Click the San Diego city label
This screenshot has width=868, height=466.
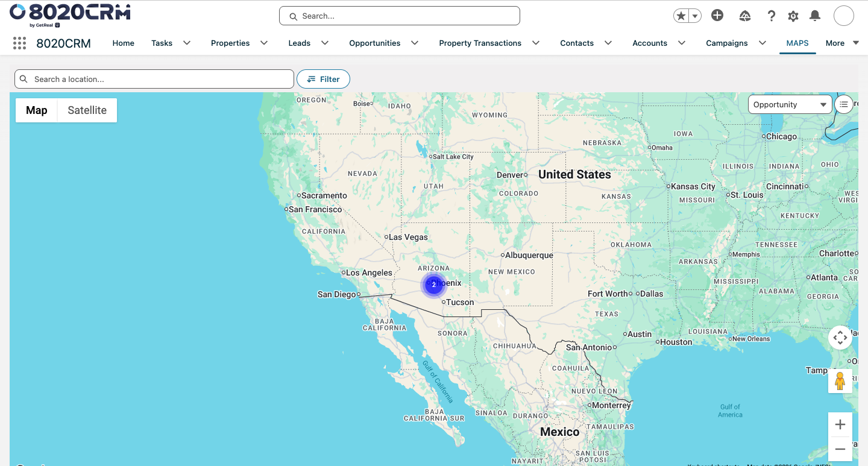point(336,294)
